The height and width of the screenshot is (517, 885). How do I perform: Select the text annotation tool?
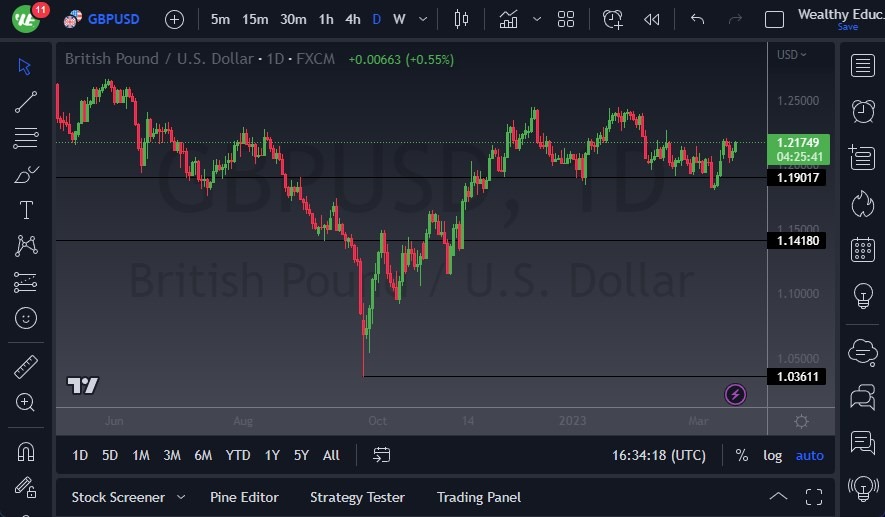click(x=26, y=210)
